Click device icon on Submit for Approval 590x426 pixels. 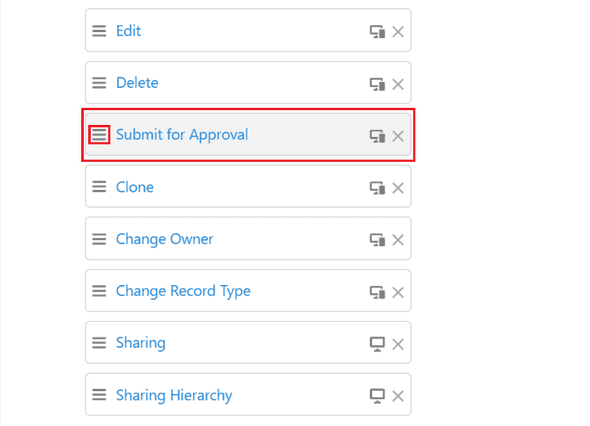tap(377, 136)
